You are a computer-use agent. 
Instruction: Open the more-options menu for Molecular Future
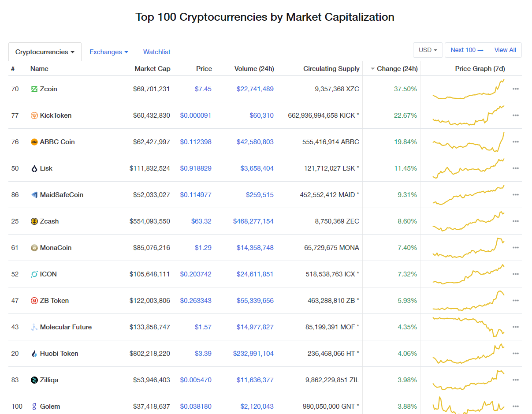click(x=516, y=327)
